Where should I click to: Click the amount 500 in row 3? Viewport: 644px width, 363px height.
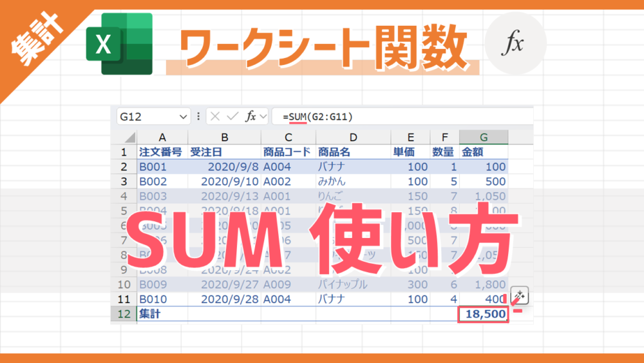point(484,181)
